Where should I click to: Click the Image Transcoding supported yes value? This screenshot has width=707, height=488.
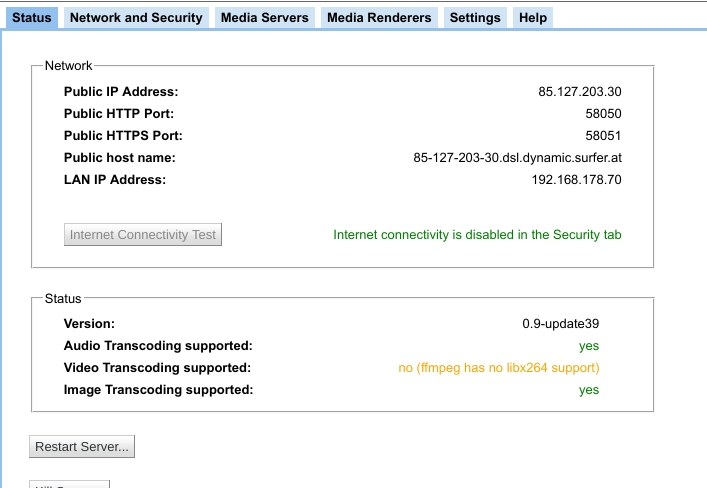[589, 390]
